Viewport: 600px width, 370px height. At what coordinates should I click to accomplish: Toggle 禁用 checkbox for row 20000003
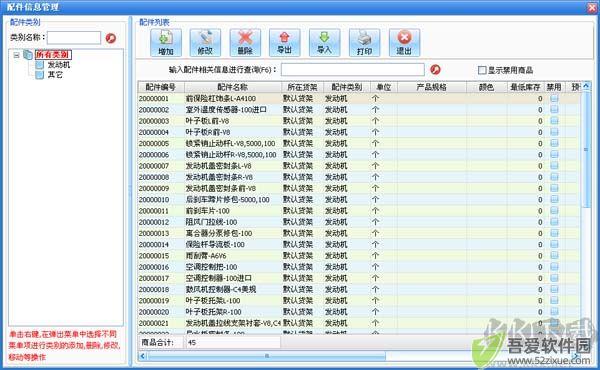coord(554,121)
